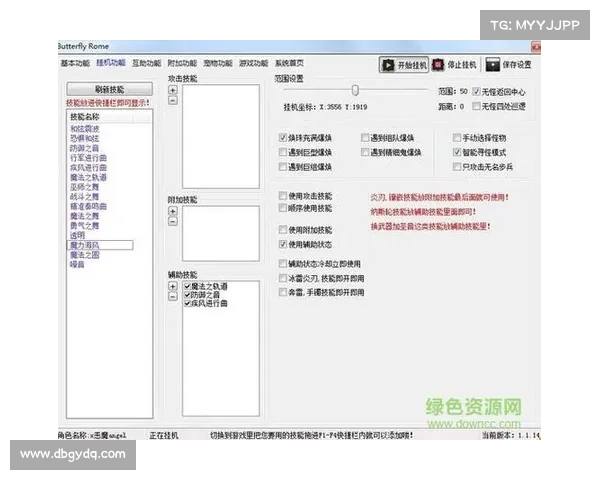The width and height of the screenshot is (600, 480).
Task: Check 只攻击无名步兵 option
Action: pos(457,167)
